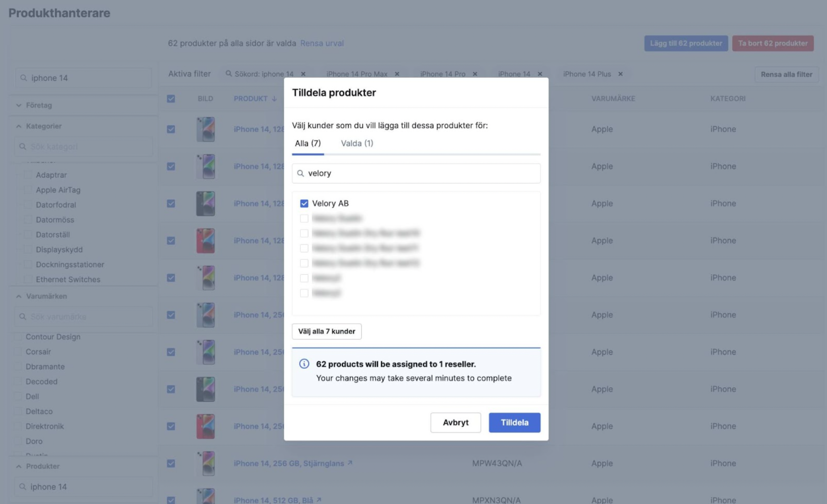The image size is (827, 504).
Task: Check the Contour Design brand checkbox
Action: (18, 337)
